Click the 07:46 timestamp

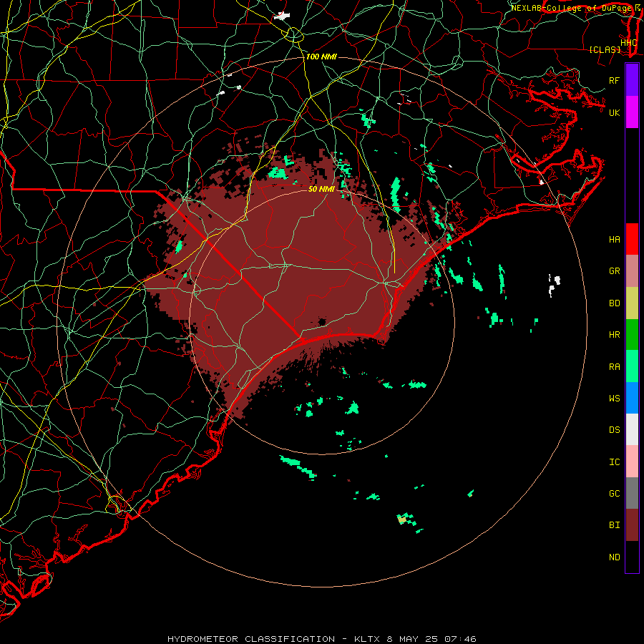pyautogui.click(x=460, y=639)
